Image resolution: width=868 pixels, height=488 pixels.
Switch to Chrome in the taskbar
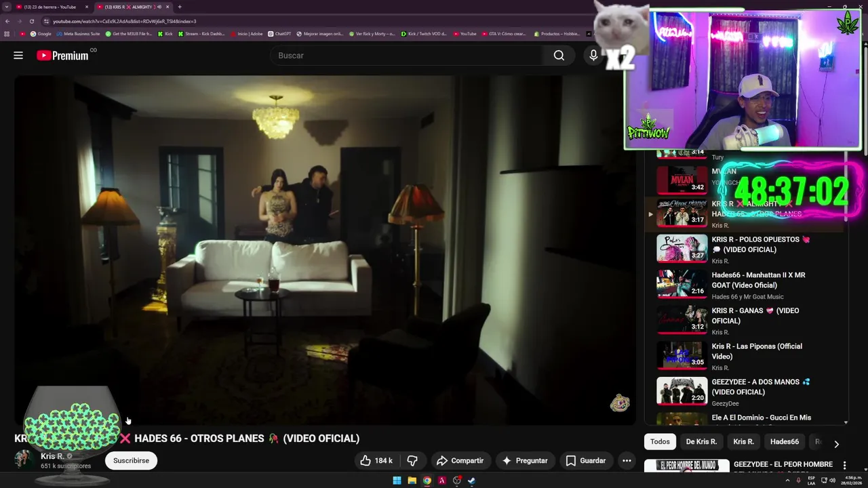(427, 481)
